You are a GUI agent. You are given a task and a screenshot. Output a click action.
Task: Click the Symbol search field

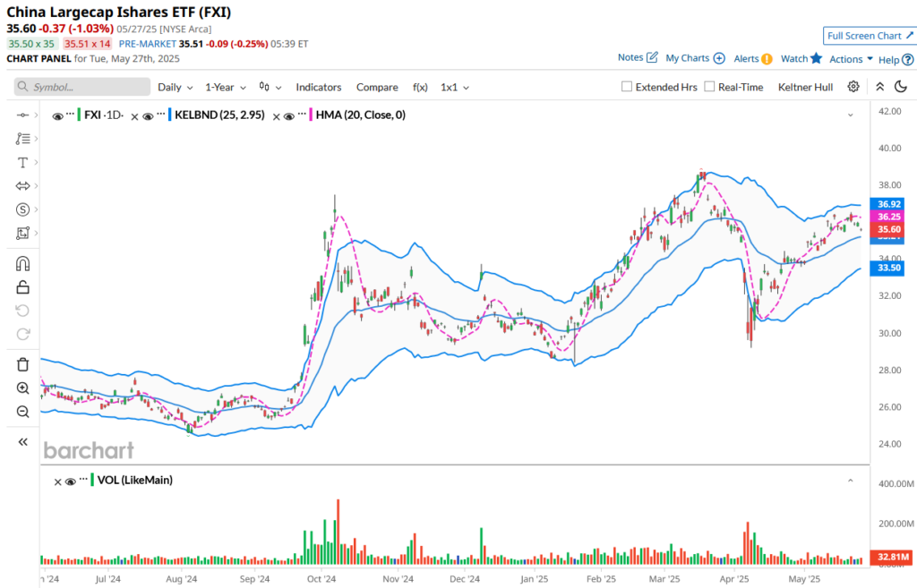click(x=82, y=87)
